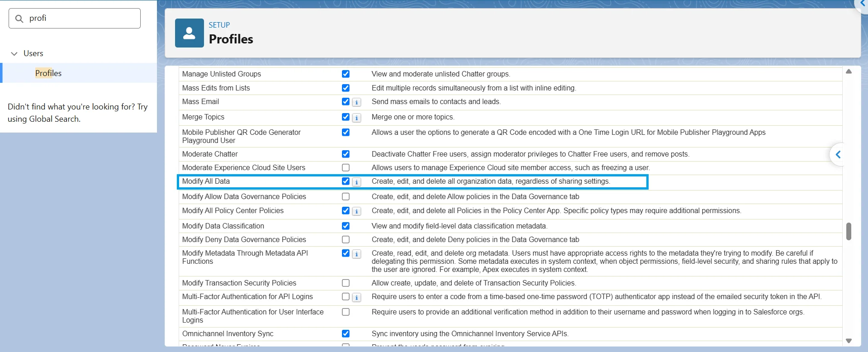Enable Moderate Experience Cloud Site Users
This screenshot has height=352, width=868.
[x=346, y=167]
